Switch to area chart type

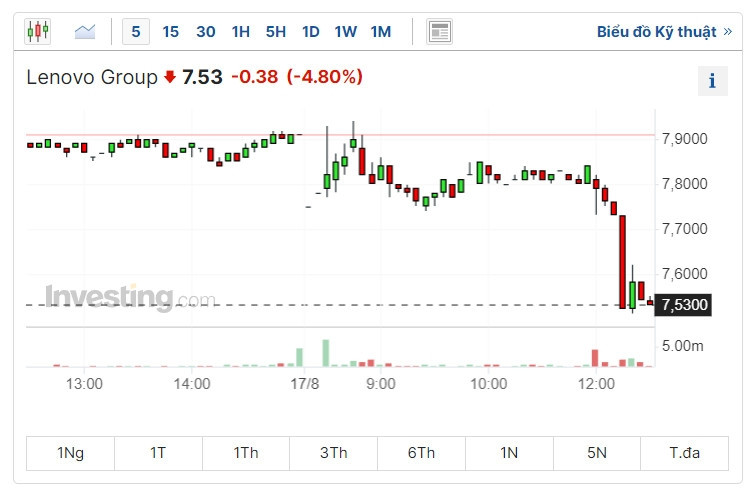[x=85, y=31]
